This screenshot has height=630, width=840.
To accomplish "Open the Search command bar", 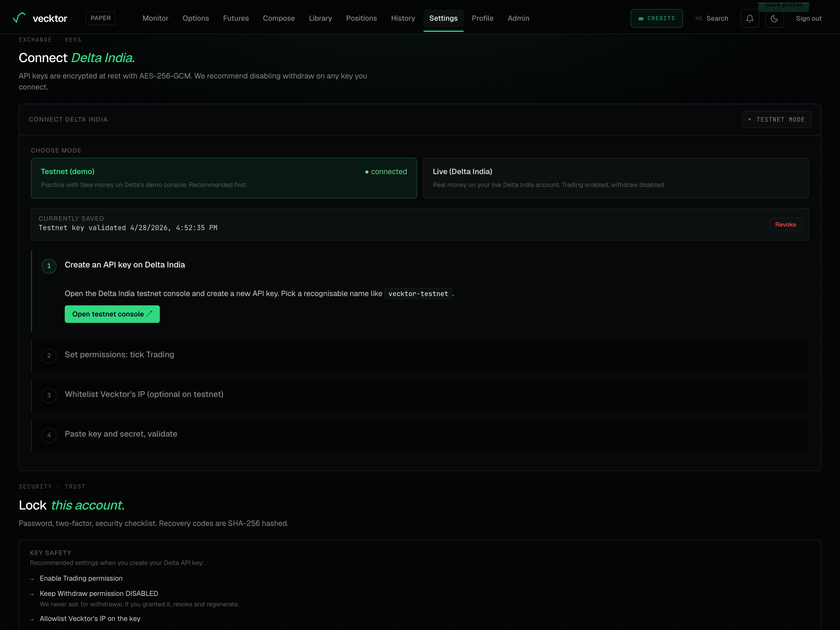I will [x=711, y=18].
